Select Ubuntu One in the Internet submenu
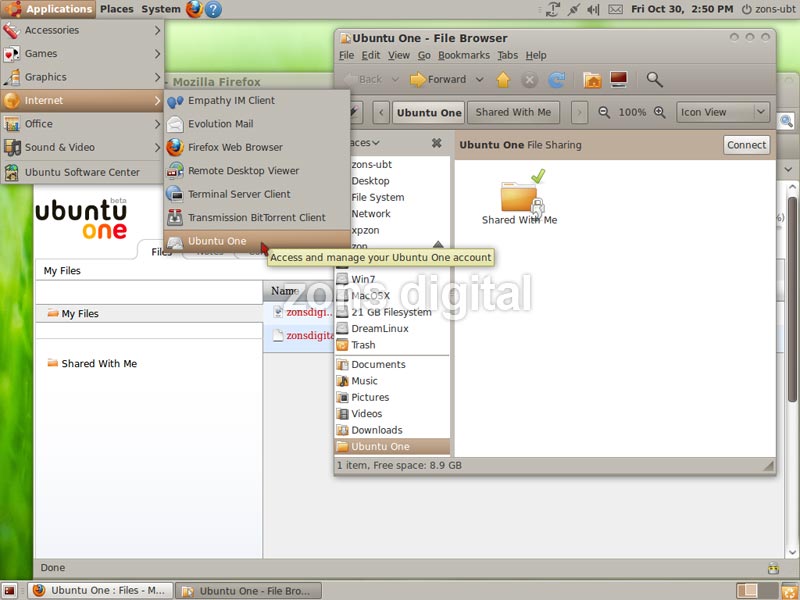Viewport: 800px width, 600px height. 257,241
